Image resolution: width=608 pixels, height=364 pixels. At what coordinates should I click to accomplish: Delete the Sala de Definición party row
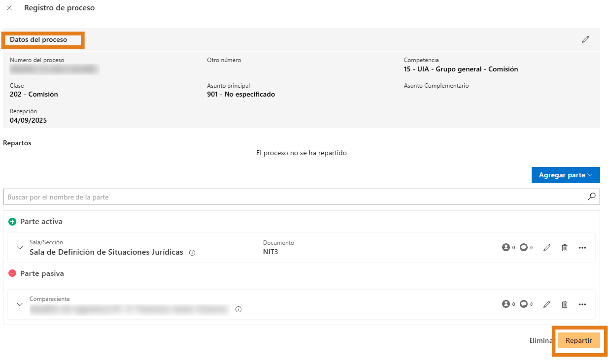(x=565, y=248)
